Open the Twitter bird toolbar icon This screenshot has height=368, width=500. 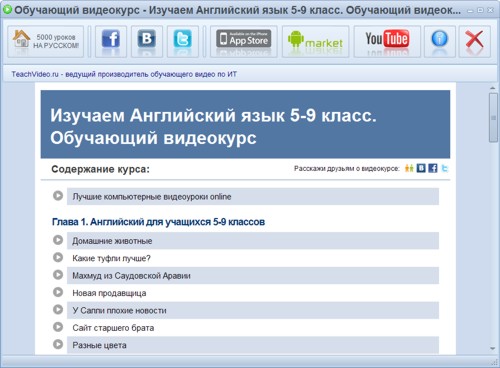point(183,41)
